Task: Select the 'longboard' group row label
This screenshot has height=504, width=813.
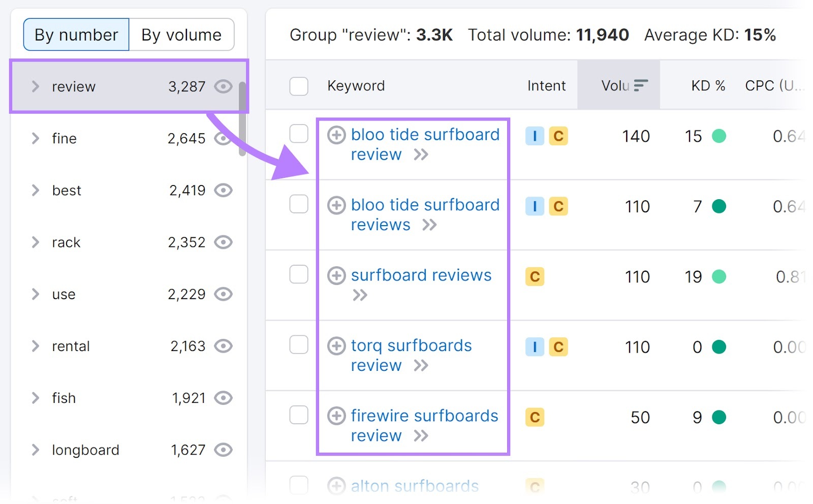Action: 85,450
